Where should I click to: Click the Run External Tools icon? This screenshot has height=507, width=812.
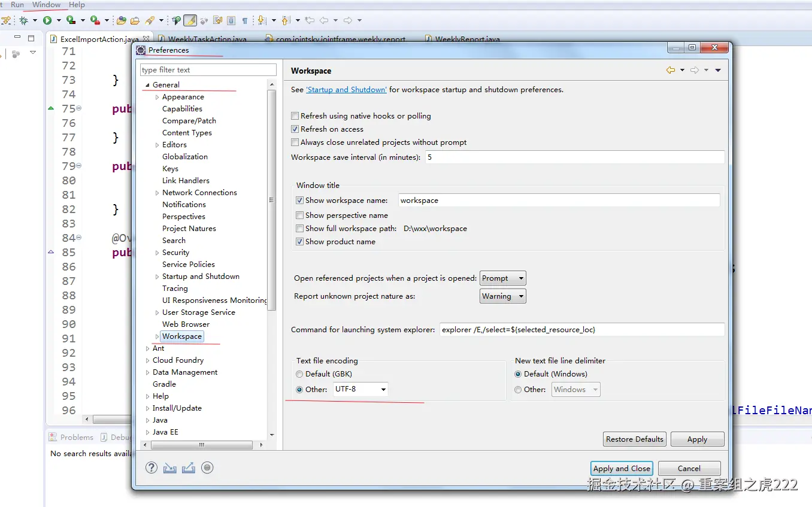(95, 20)
